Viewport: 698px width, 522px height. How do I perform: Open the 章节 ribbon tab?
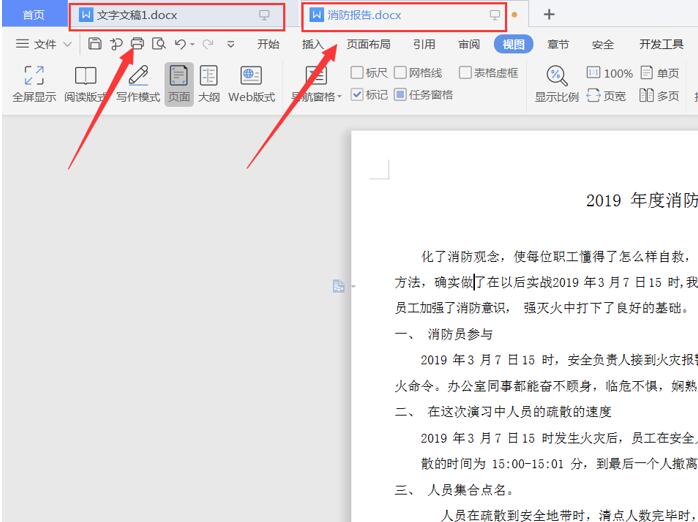click(558, 44)
